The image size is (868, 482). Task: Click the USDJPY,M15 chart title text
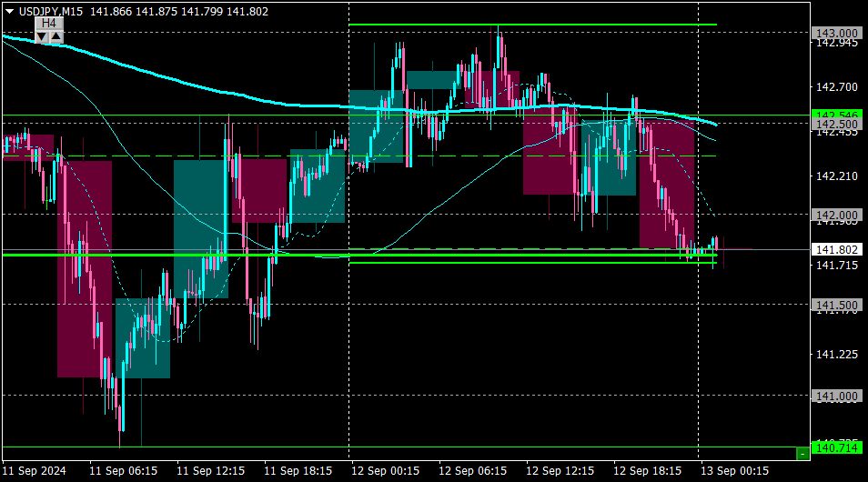coord(51,12)
